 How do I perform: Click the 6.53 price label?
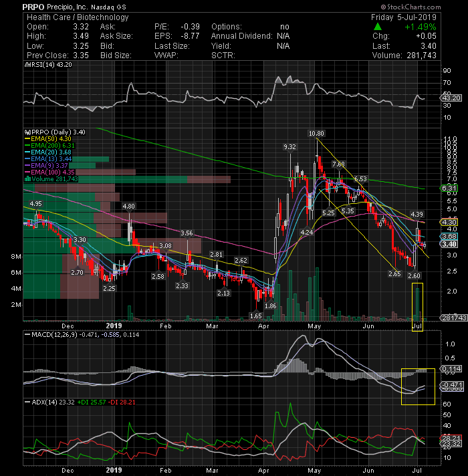click(x=360, y=178)
